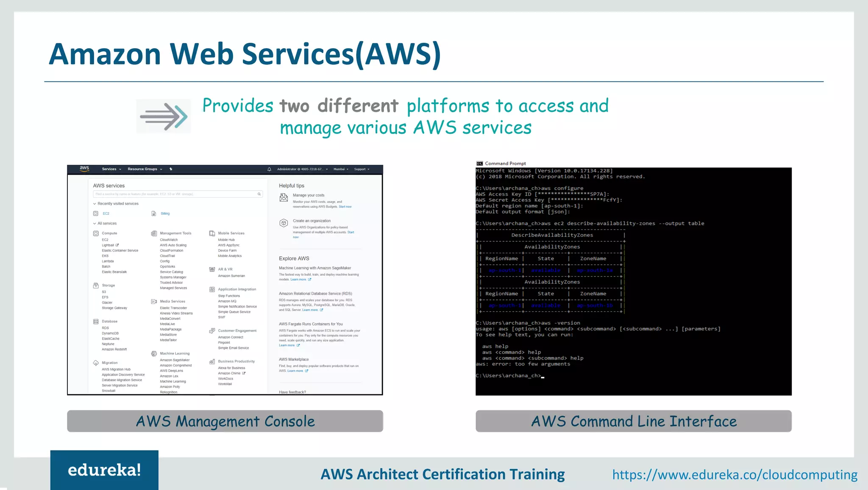Click the Command Prompt window icon

tap(479, 163)
